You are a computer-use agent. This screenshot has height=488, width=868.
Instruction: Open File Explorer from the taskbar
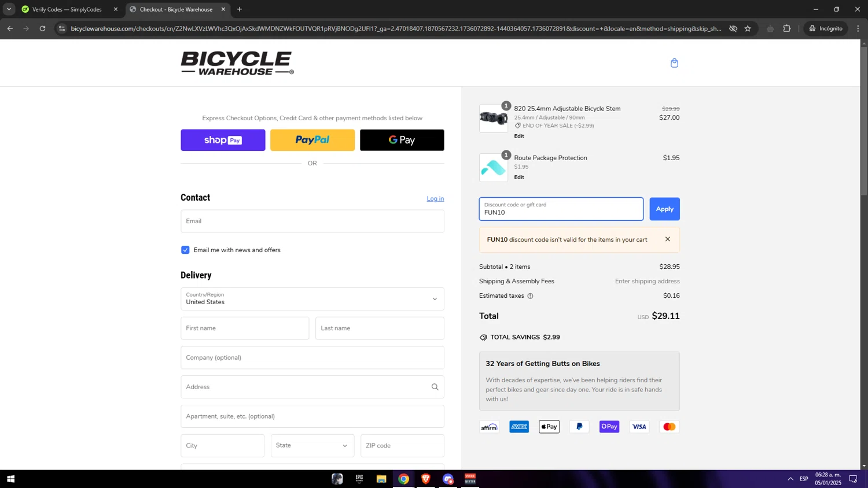click(x=381, y=479)
